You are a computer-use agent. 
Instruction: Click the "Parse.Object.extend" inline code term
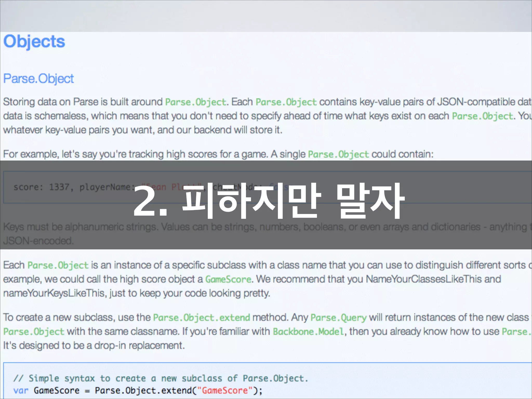pos(202,318)
